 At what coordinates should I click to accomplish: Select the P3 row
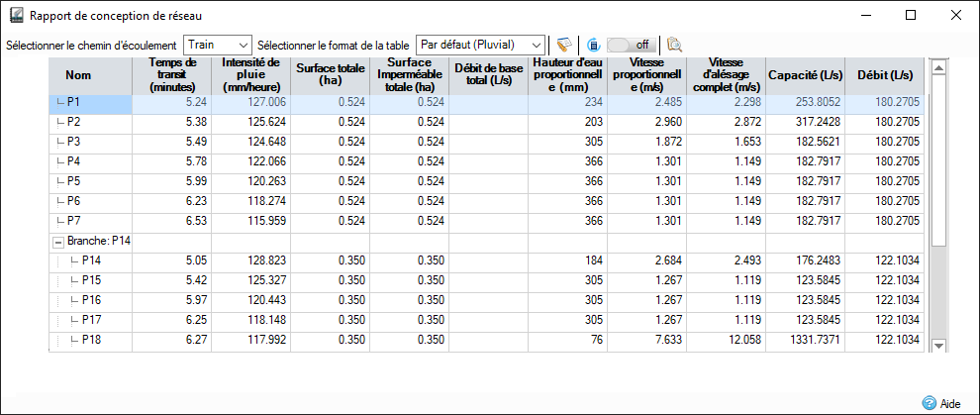(486, 142)
